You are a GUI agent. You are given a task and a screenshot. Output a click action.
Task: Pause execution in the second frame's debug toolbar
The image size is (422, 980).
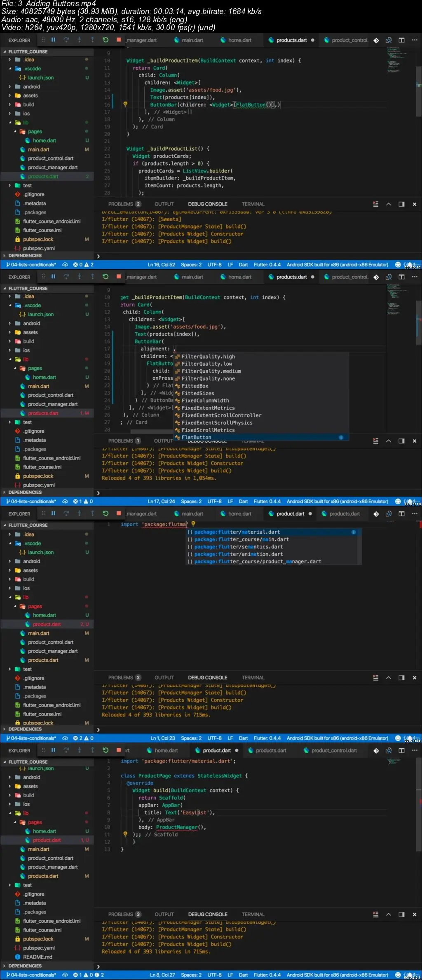pos(53,277)
